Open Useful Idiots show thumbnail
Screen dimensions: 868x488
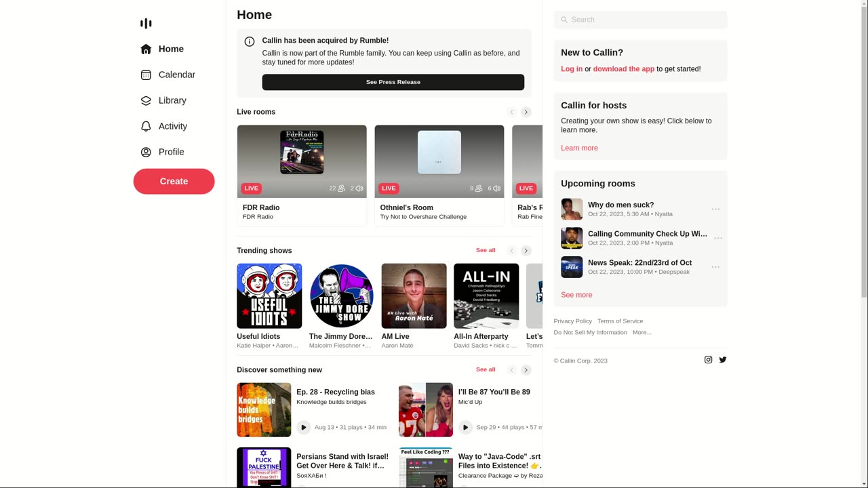tap(269, 296)
